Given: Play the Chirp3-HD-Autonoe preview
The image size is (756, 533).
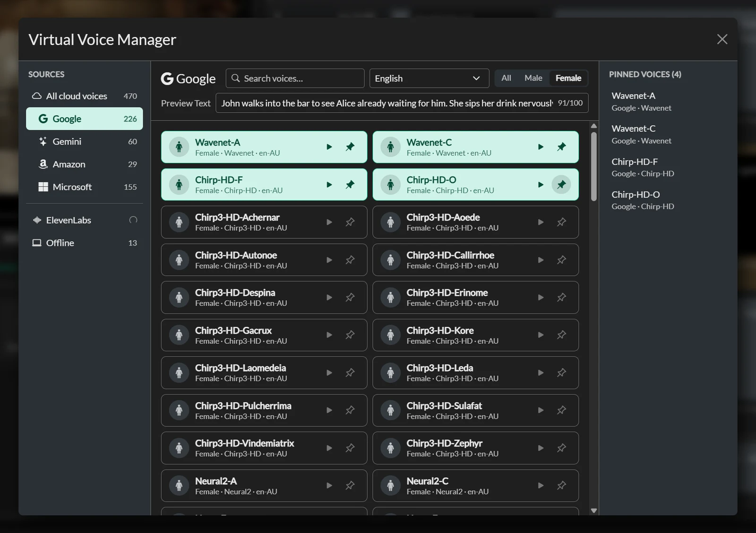Looking at the screenshot, I should click(x=329, y=260).
